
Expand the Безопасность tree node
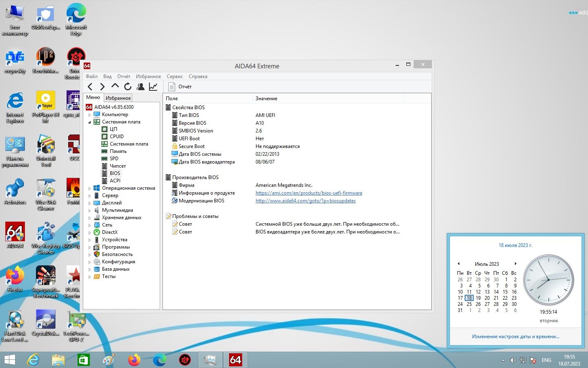click(x=89, y=255)
